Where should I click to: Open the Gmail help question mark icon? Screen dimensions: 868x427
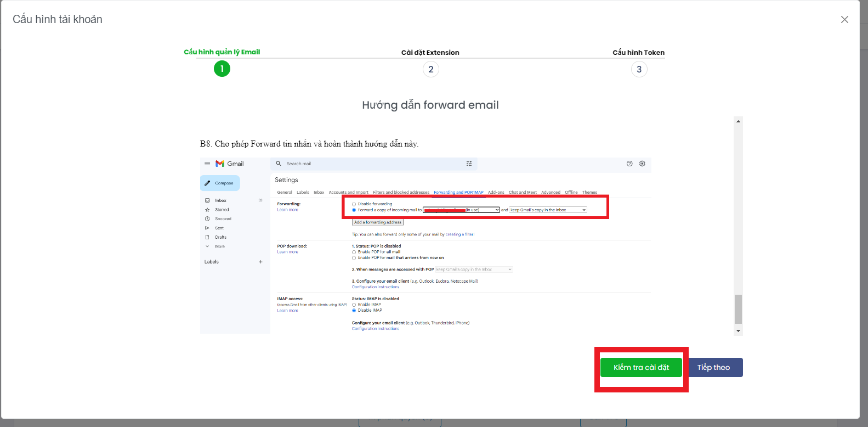[x=629, y=164]
